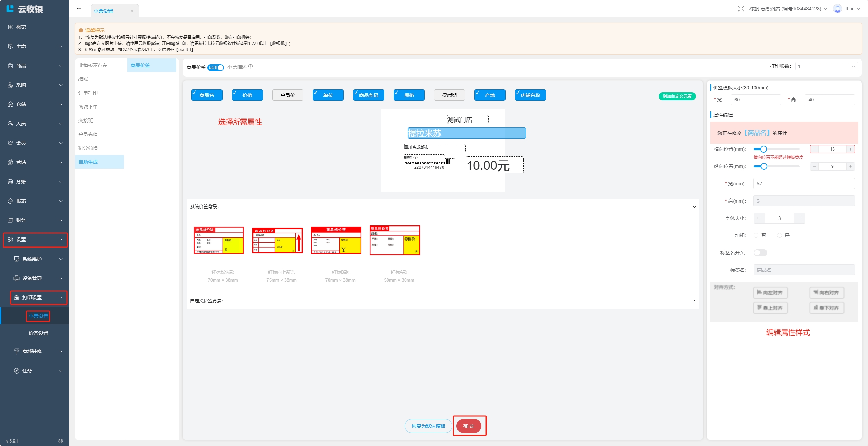Image resolution: width=868 pixels, height=446 pixels.
Task: Select the 结账 template tab
Action: click(83, 79)
